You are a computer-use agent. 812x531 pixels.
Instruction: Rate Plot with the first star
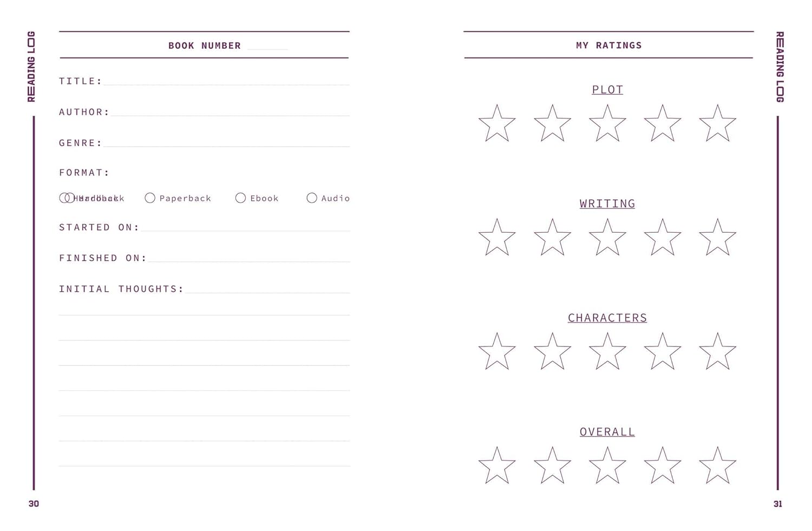click(497, 124)
